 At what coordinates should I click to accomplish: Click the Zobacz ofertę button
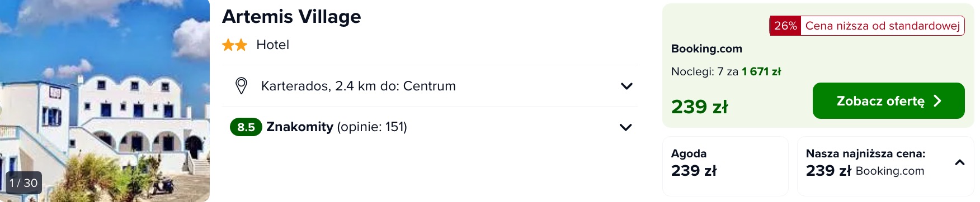(888, 101)
